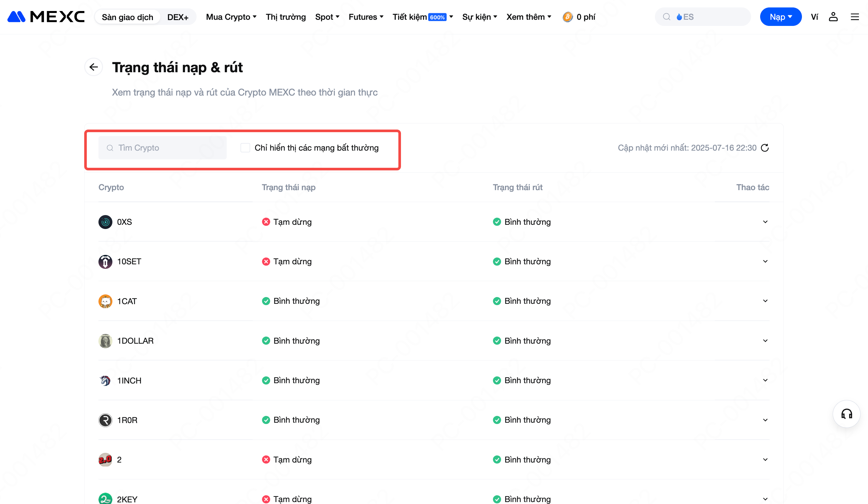Click the Trạng thái nạp column header
The height and width of the screenshot is (504, 868).
pyautogui.click(x=289, y=188)
